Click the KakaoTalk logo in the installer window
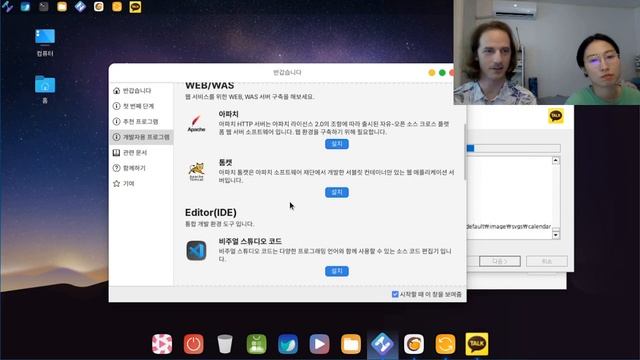Screen dimensions: 640x360 (x=556, y=116)
